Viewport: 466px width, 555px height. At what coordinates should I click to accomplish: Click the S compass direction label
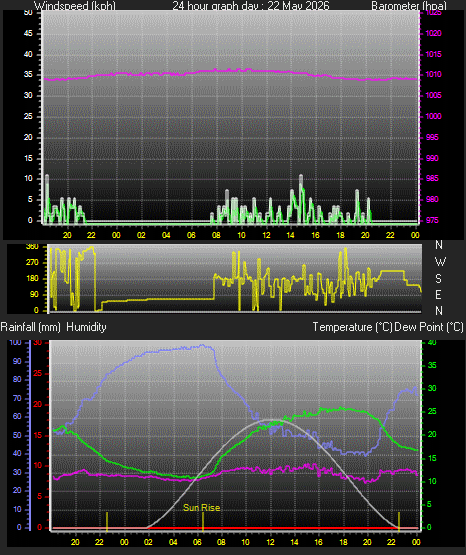point(438,279)
